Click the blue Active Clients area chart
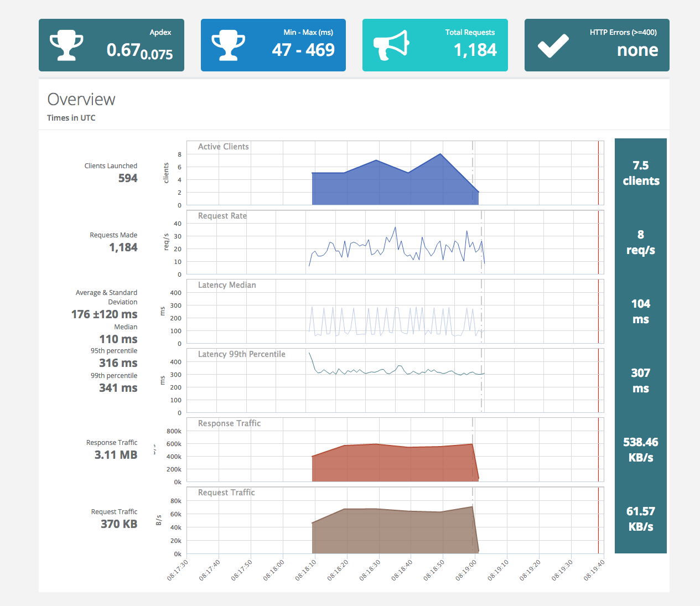 click(387, 185)
